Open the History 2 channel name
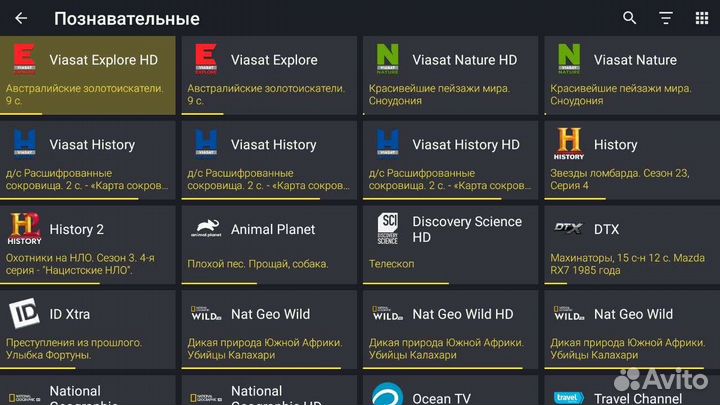The height and width of the screenshot is (405, 720). (x=77, y=229)
